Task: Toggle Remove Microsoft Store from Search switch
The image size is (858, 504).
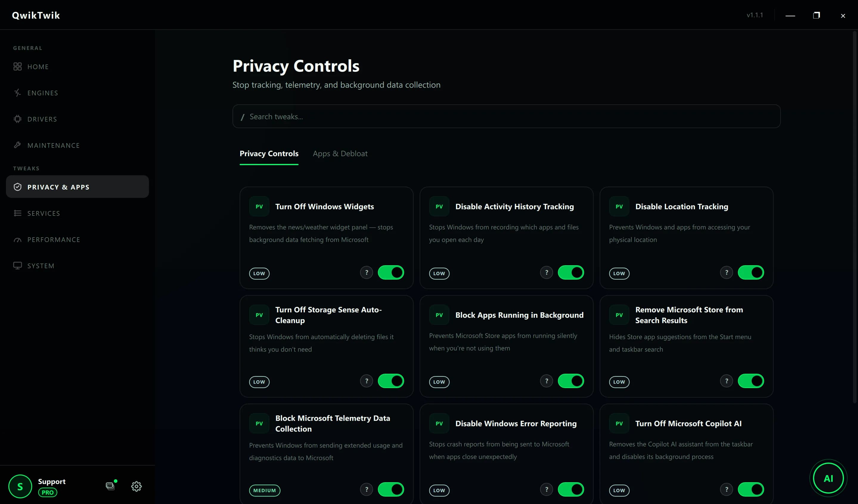Action: (x=751, y=381)
